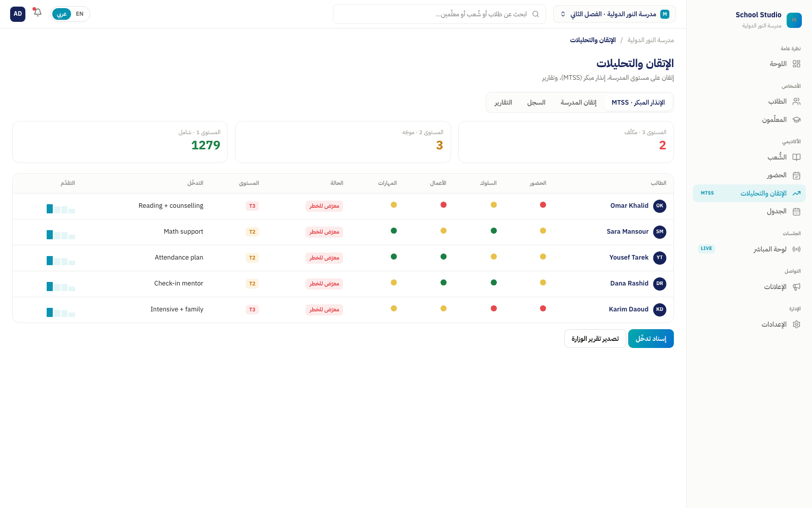Click Omar Khalid's OK avatar
Screen dimensions: 812x508
pyautogui.click(x=660, y=206)
